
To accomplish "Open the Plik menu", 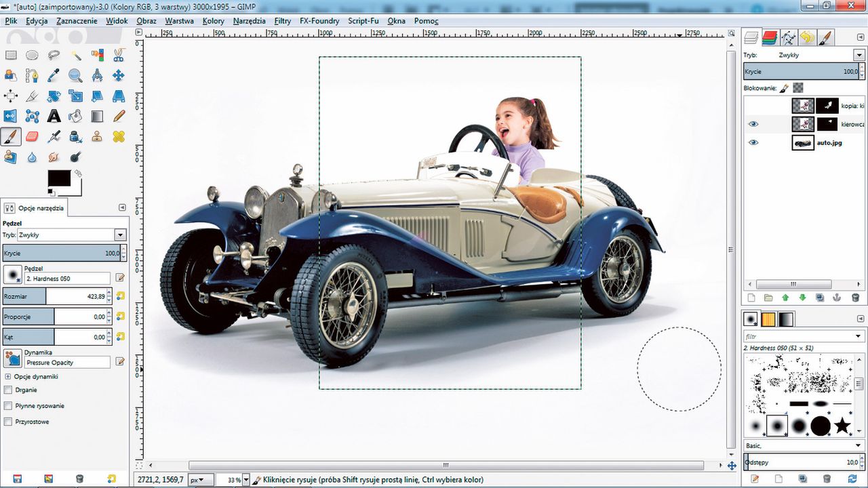I will tap(11, 21).
